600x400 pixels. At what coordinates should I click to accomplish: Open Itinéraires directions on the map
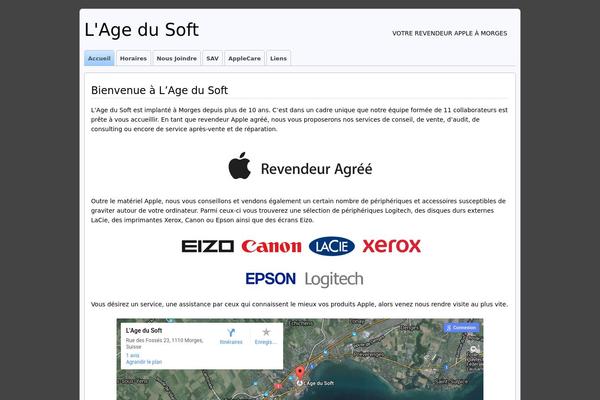(231, 336)
